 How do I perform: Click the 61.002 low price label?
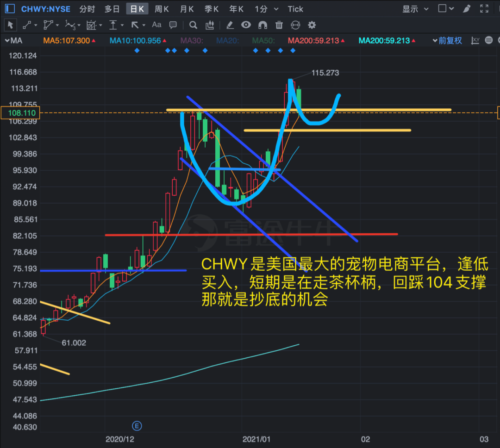point(74,343)
